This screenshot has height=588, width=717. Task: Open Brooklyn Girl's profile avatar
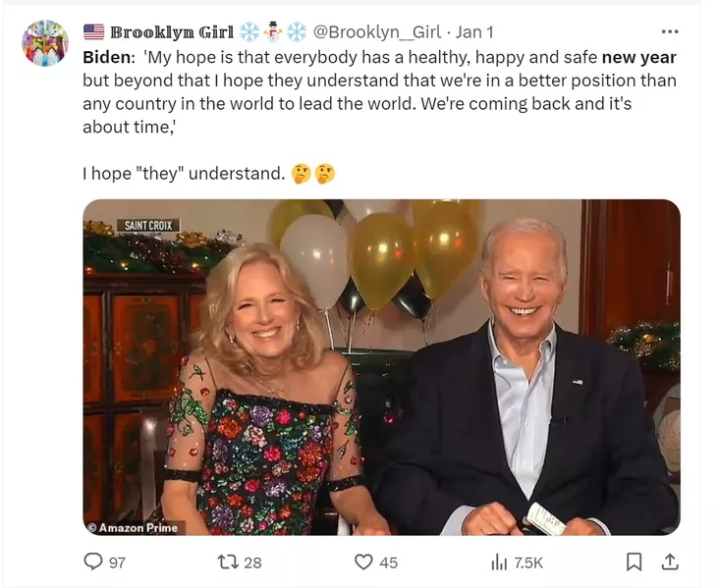click(x=45, y=43)
